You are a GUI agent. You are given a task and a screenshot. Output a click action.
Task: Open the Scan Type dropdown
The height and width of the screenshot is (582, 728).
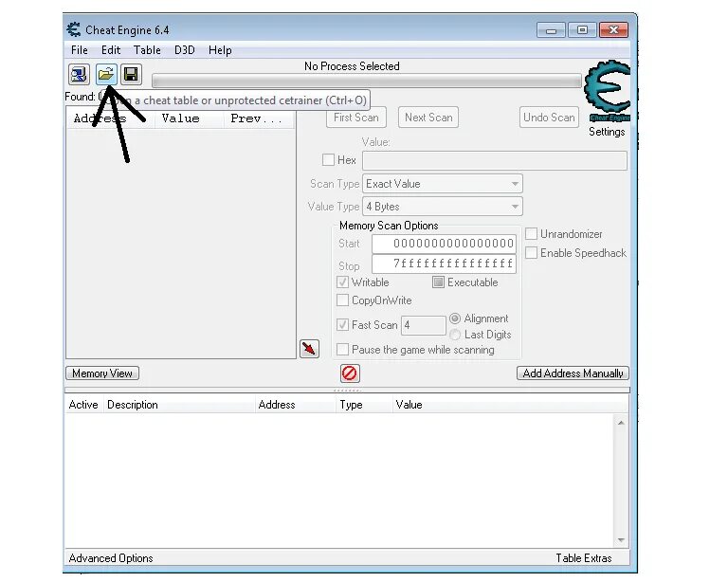tap(443, 184)
